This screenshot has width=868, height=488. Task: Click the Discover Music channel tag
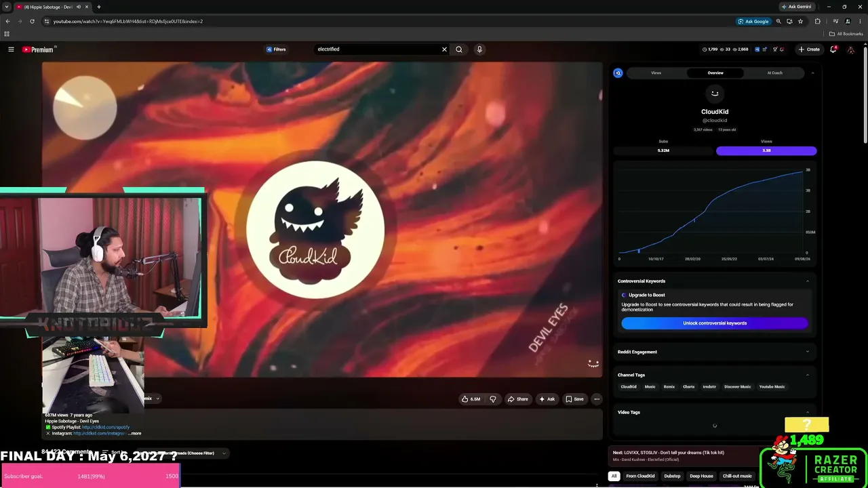737,387
